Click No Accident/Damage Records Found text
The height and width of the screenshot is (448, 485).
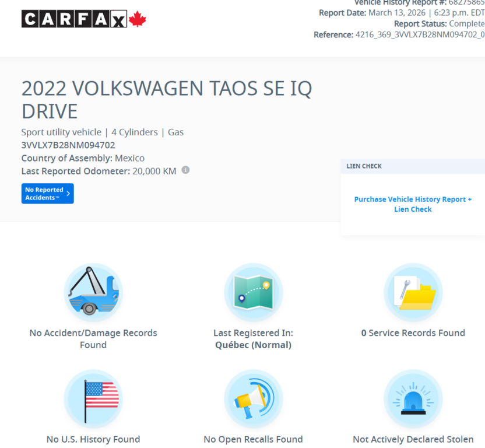(x=93, y=338)
